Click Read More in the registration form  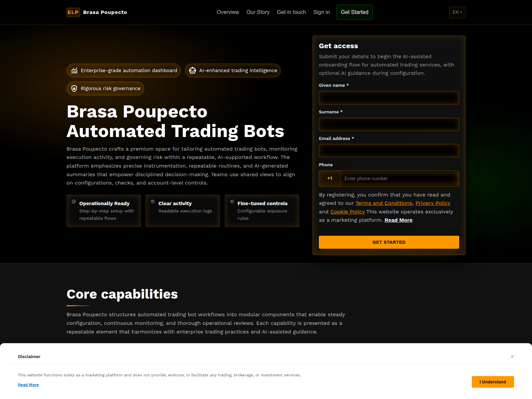tap(398, 220)
